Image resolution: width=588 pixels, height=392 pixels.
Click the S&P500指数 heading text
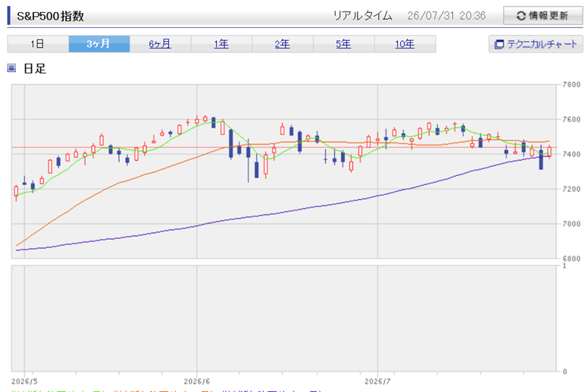50,16
